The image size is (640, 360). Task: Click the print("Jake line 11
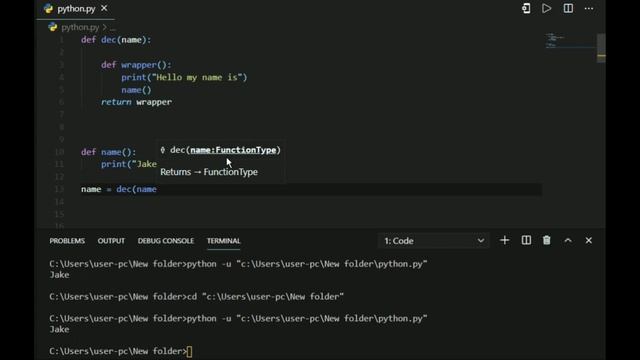[x=129, y=164]
